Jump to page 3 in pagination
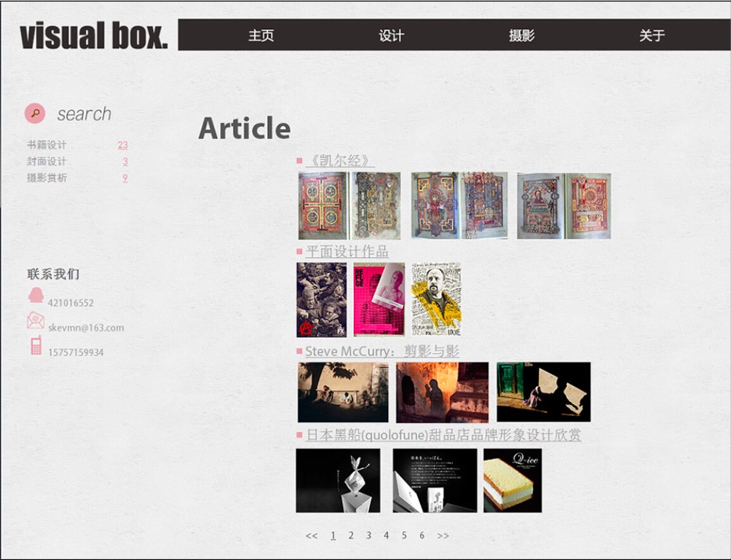The width and height of the screenshot is (731, 560). click(368, 536)
